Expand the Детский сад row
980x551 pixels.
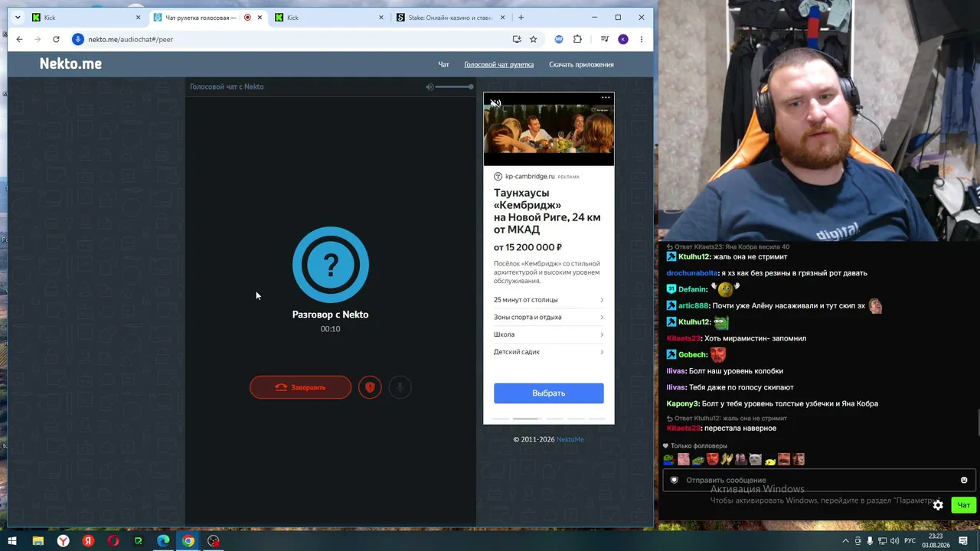[x=548, y=352]
